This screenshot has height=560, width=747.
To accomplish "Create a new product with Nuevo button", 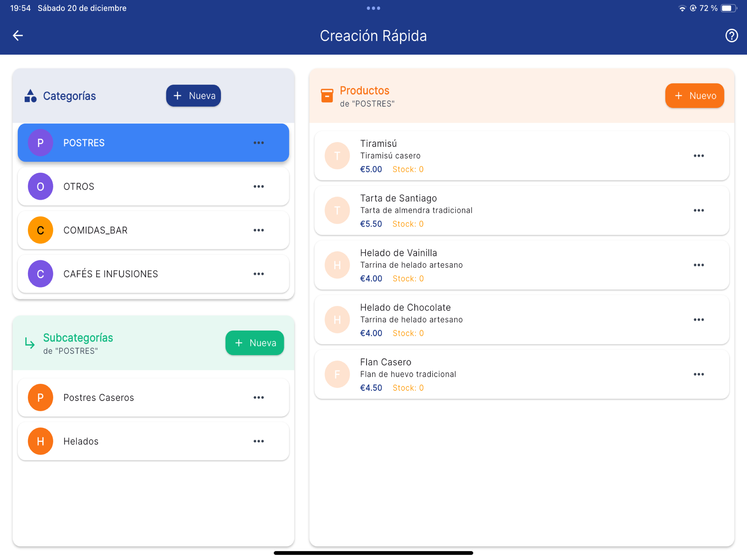I will point(694,96).
